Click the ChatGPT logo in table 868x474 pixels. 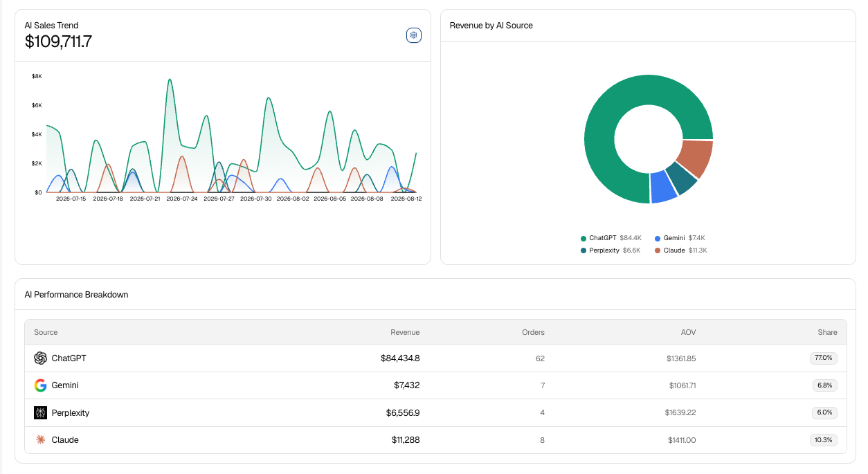(x=40, y=358)
